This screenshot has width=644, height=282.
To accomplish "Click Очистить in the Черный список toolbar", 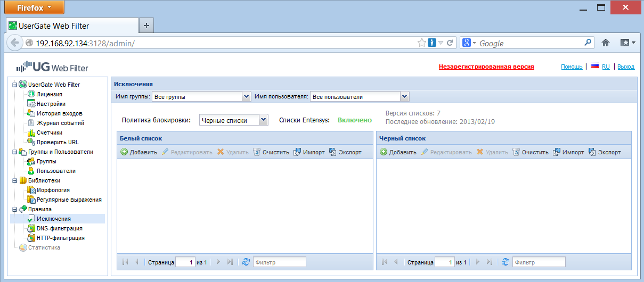I will [x=530, y=152].
